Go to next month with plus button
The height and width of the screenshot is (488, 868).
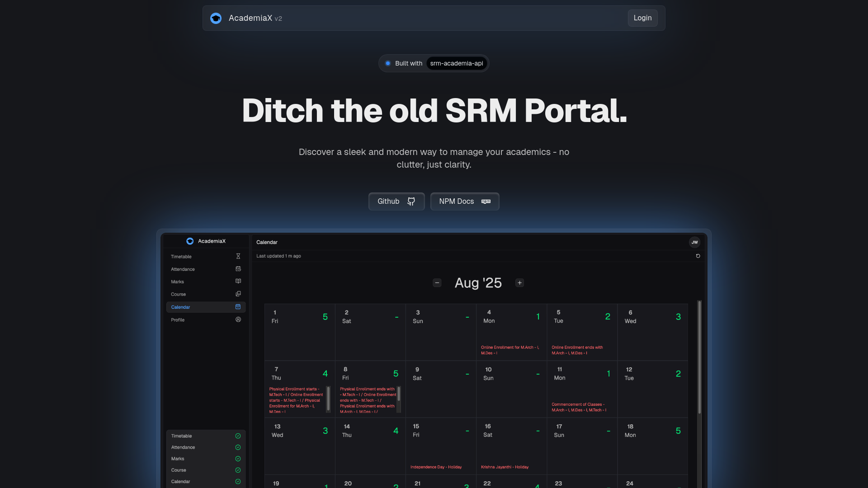[520, 283]
